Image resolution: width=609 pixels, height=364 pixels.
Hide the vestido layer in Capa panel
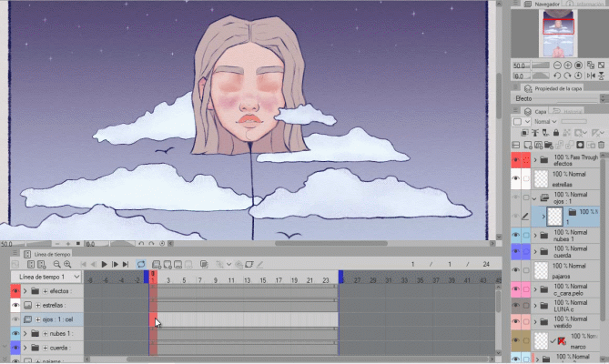point(516,322)
